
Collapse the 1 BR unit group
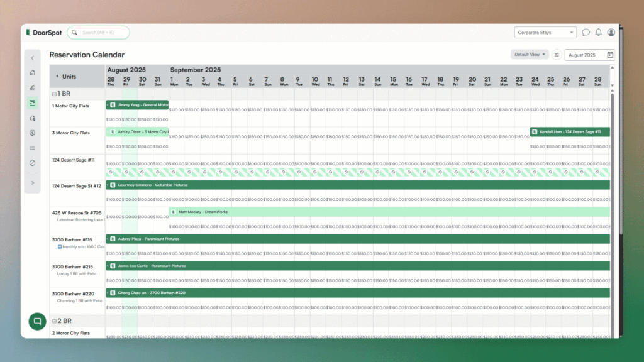tap(54, 94)
